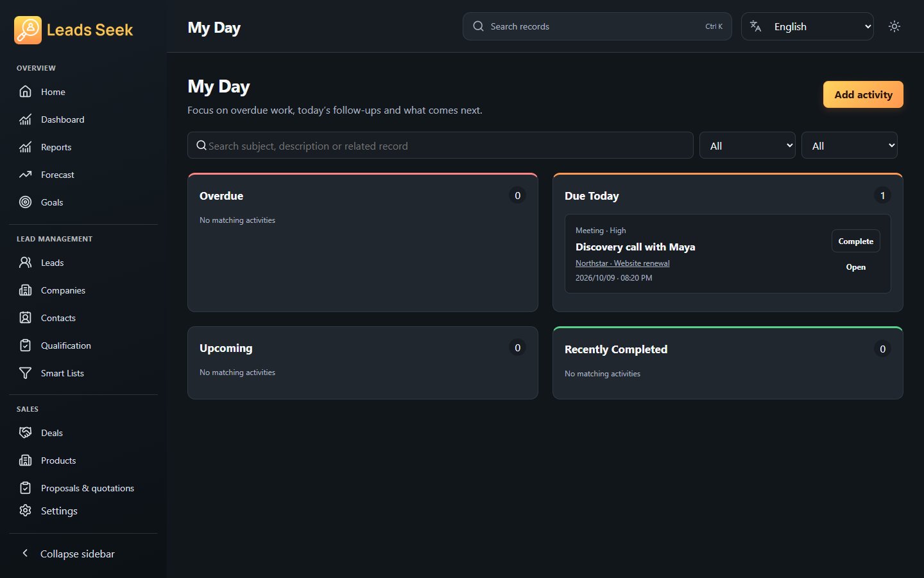The height and width of the screenshot is (578, 924).
Task: Click the Qualification clipboard icon
Action: click(25, 346)
